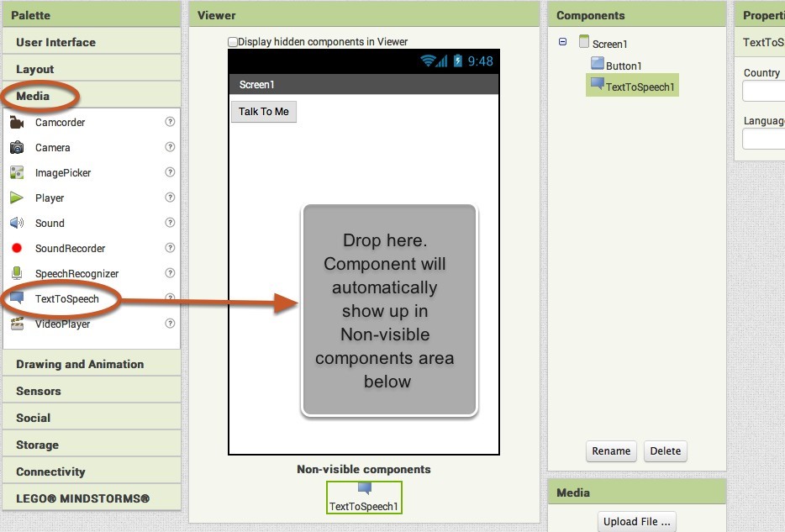
Task: Click the Delete button
Action: tap(666, 451)
